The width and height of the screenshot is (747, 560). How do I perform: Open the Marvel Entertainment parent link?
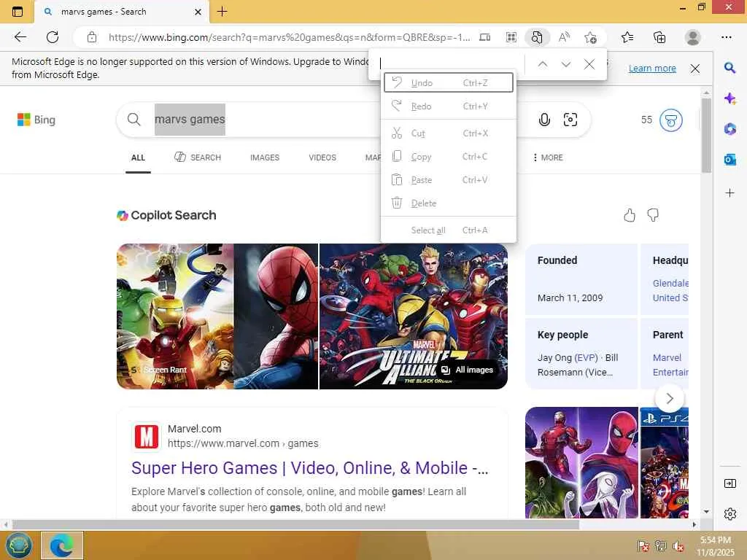pyautogui.click(x=670, y=365)
